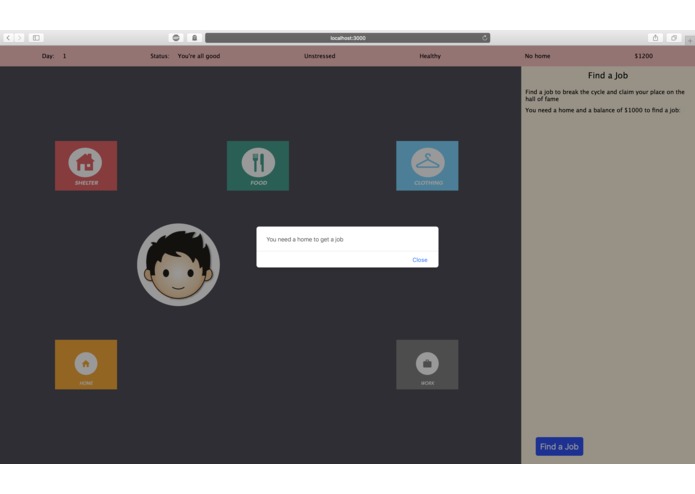This screenshot has height=494, width=695.
Task: Reload the page
Action: [484, 38]
